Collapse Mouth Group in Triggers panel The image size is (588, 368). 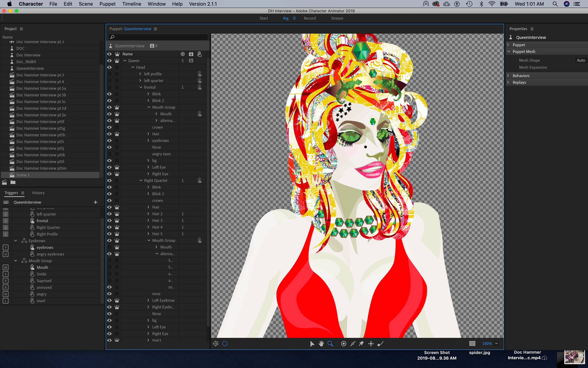[x=16, y=261]
